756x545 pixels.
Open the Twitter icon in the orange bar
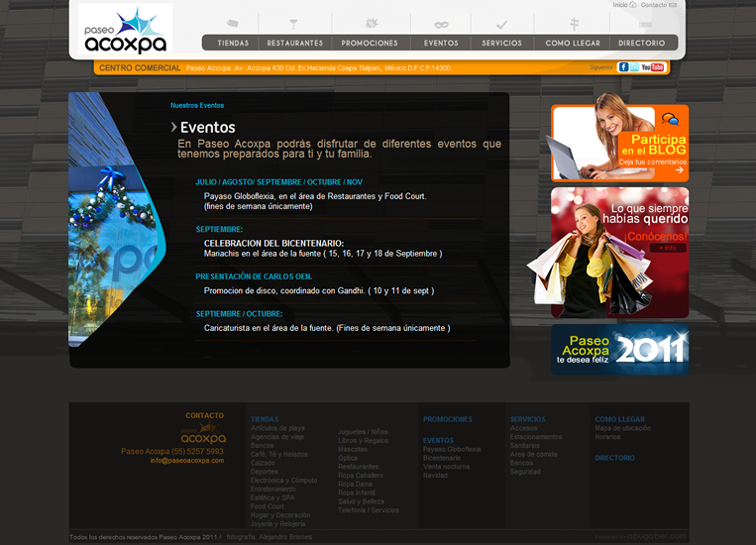pos(634,67)
